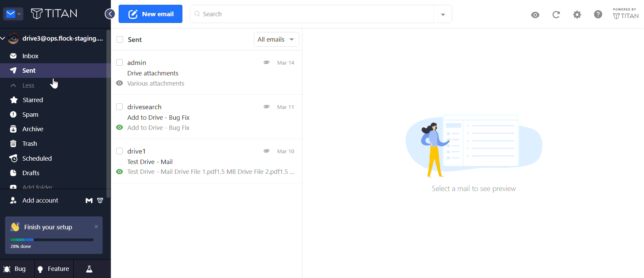
Task: Focus the Search field
Action: coord(312,14)
